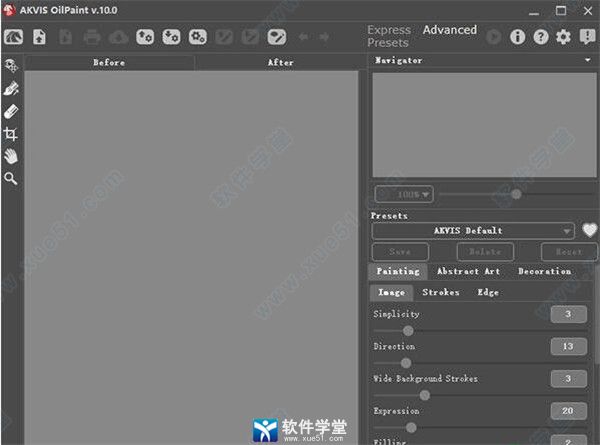Print image using the printer icon
This screenshot has width=600, height=445.
(92, 37)
